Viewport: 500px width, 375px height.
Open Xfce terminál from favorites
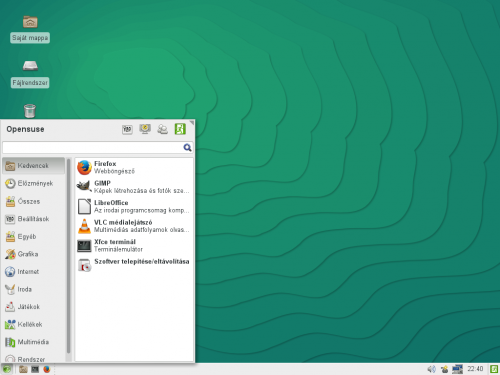(134, 246)
